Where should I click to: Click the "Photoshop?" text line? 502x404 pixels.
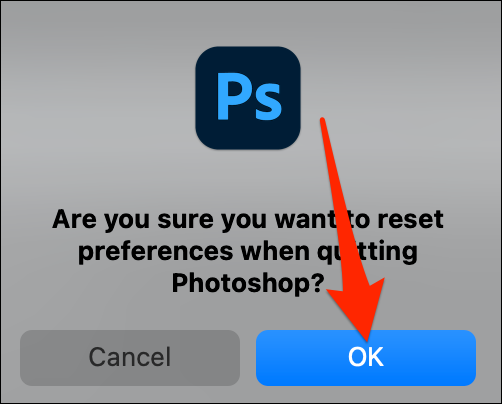coord(248,283)
